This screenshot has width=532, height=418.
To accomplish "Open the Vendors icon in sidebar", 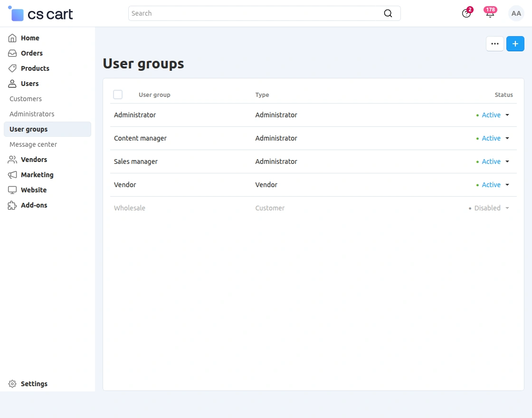I will [11, 160].
